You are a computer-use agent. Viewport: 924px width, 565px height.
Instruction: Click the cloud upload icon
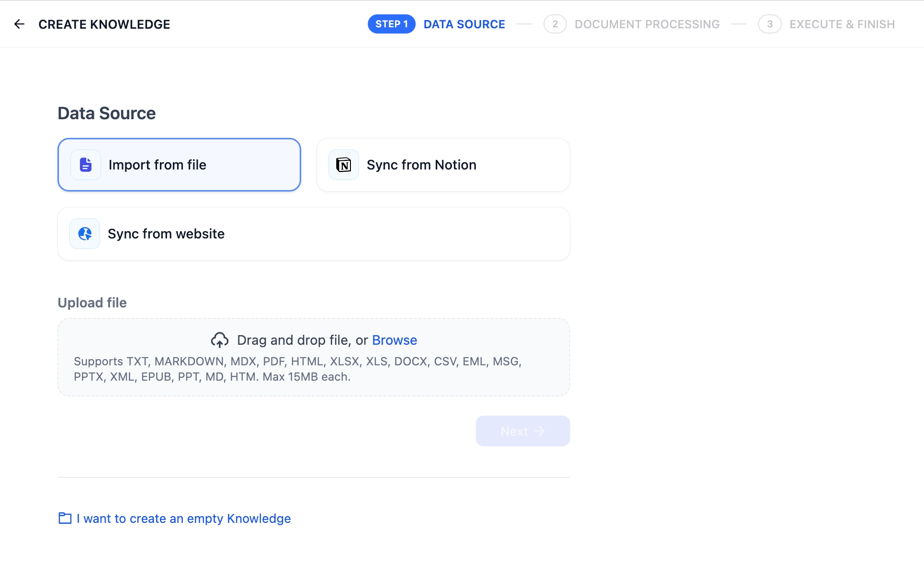point(220,340)
